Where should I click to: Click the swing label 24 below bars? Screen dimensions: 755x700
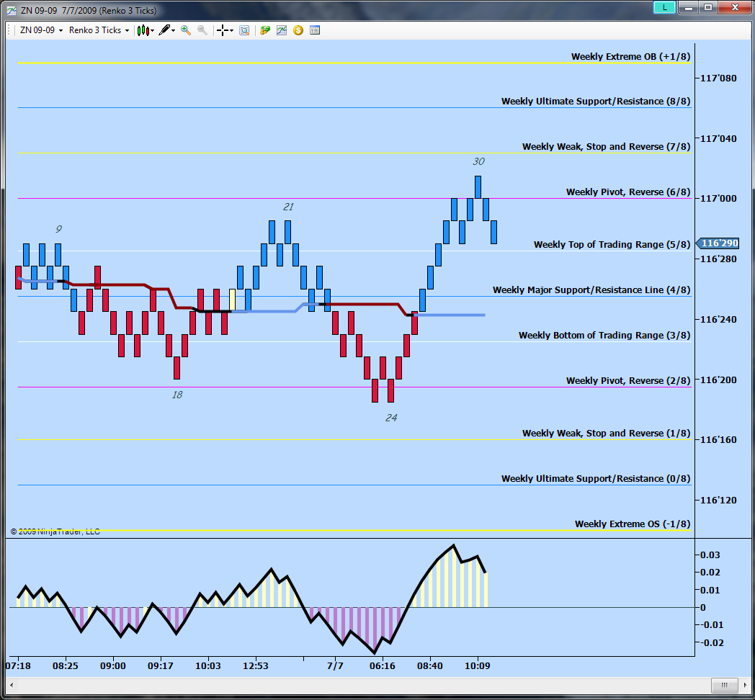(391, 418)
